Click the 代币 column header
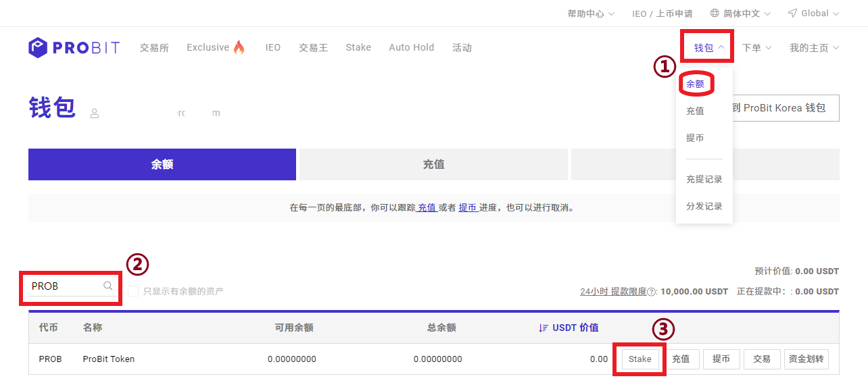The width and height of the screenshot is (868, 387). point(48,328)
